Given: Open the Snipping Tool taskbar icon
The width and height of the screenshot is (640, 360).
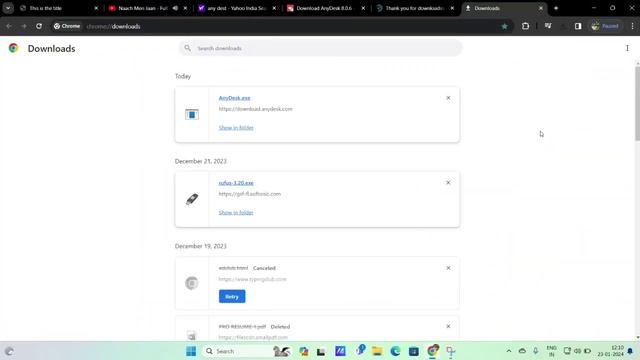Looking at the screenshot, I should (x=451, y=351).
